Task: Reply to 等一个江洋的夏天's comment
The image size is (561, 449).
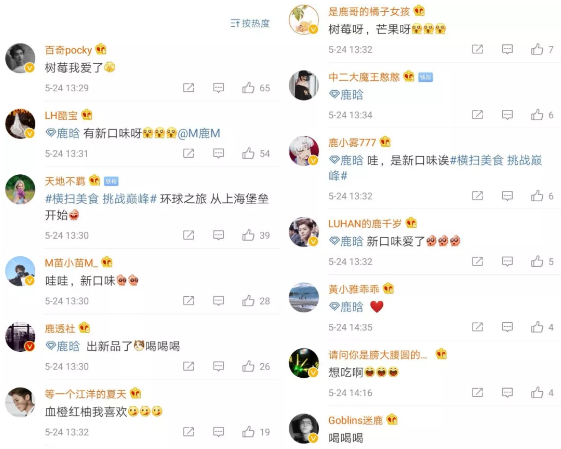Action: point(218,432)
